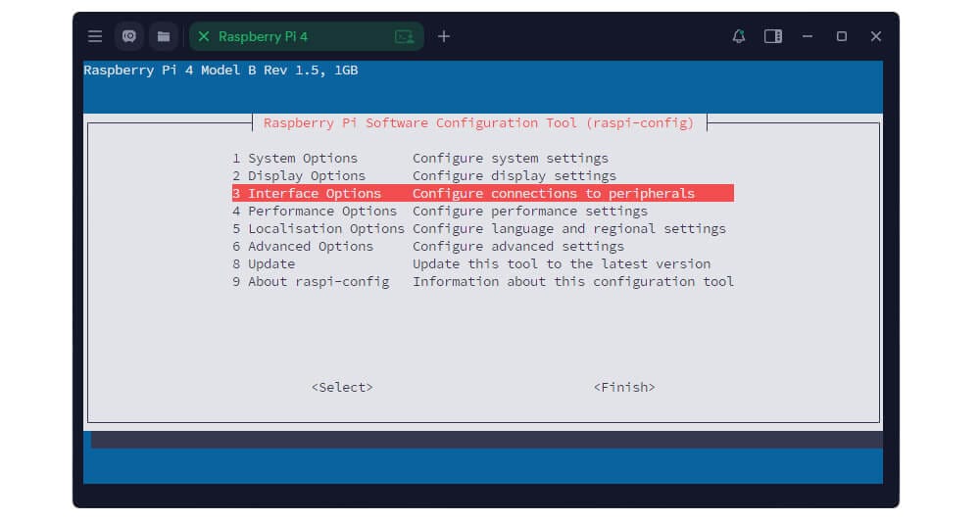Click 'Configure performance settings' description
This screenshot has height=521, width=980.
[x=530, y=212]
